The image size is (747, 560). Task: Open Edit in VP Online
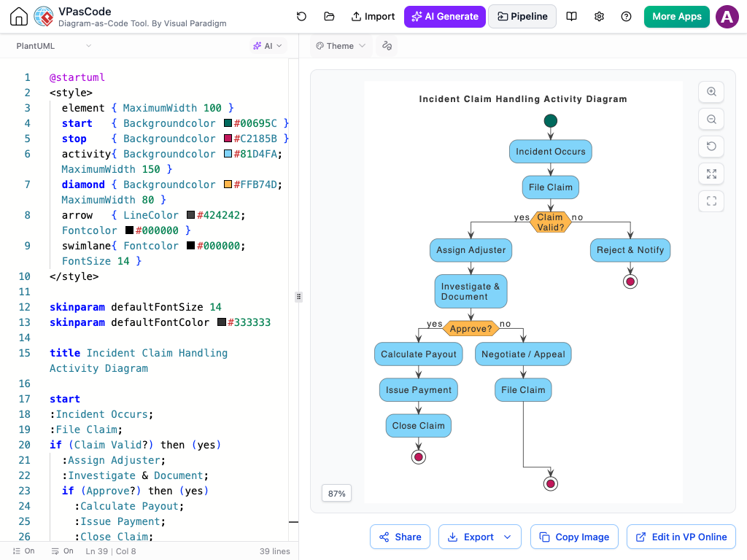coord(681,537)
